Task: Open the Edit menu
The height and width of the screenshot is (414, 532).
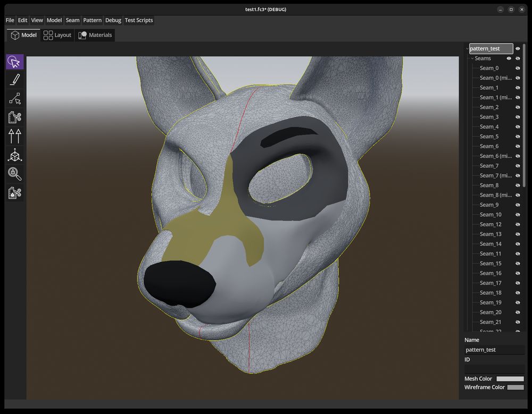Action: click(x=23, y=20)
